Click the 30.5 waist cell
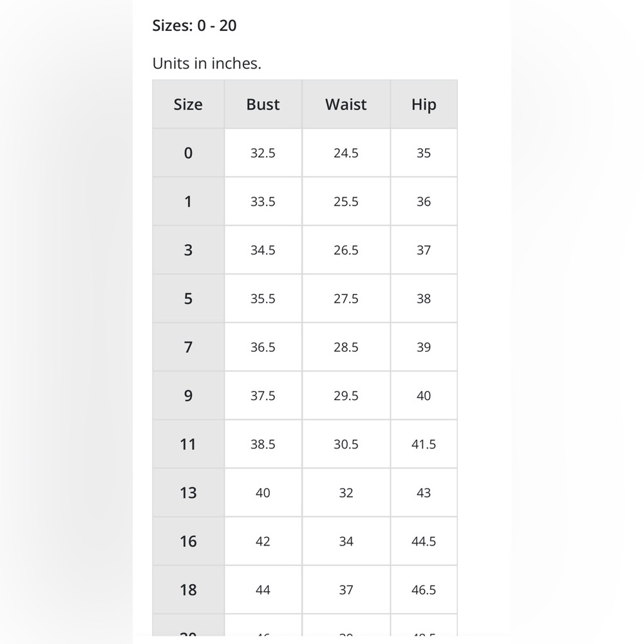Viewport: 644px width, 644px height. coord(346,444)
